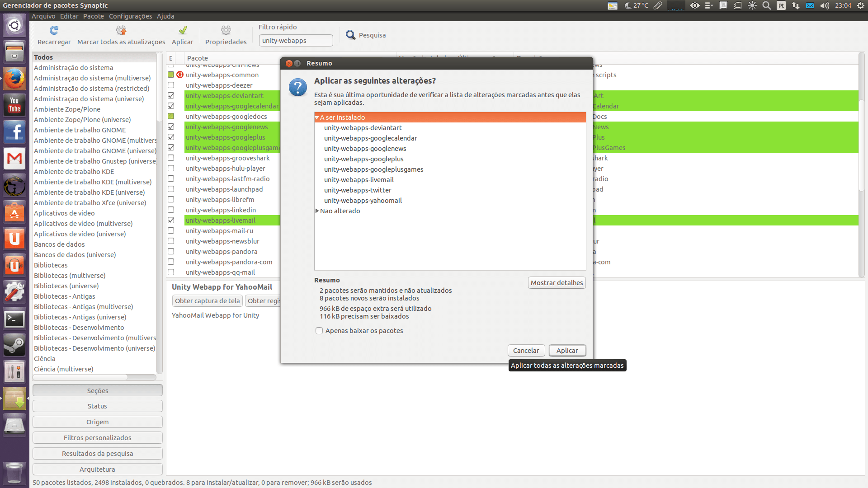Click the Recarregar reload icon
The height and width of the screenshot is (488, 868).
(54, 30)
